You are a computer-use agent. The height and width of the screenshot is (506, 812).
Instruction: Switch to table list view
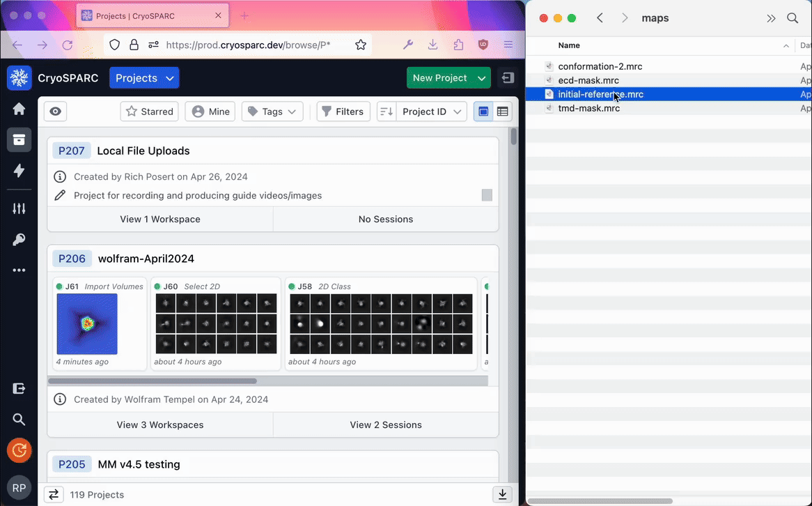(502, 112)
